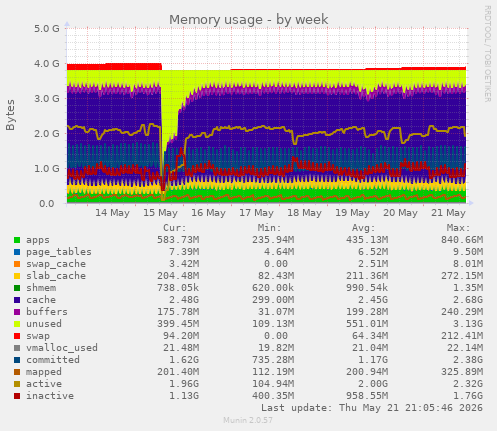Screen dimensions: 497x431
Task: Click the '2.0 G' y-axis label
Action: click(47, 133)
